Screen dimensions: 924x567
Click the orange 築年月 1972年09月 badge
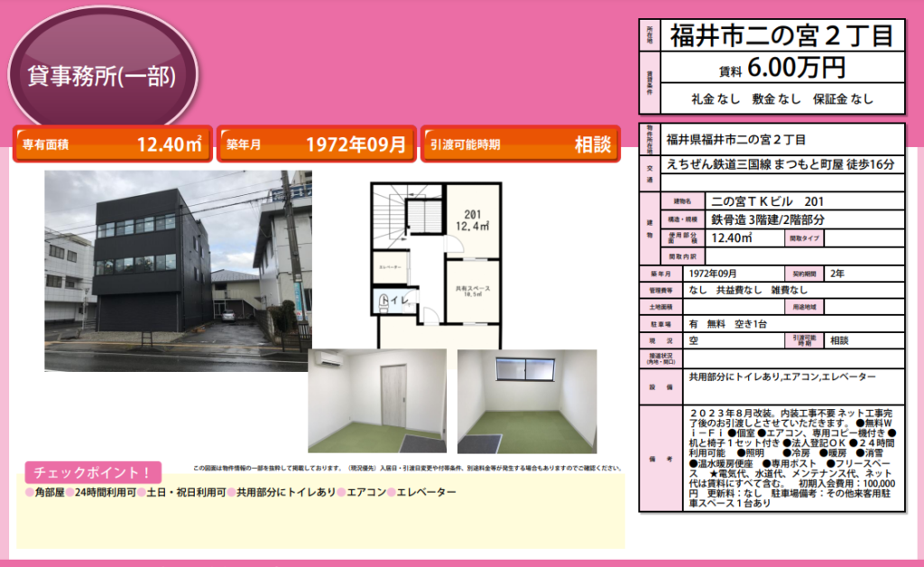pyautogui.click(x=317, y=144)
